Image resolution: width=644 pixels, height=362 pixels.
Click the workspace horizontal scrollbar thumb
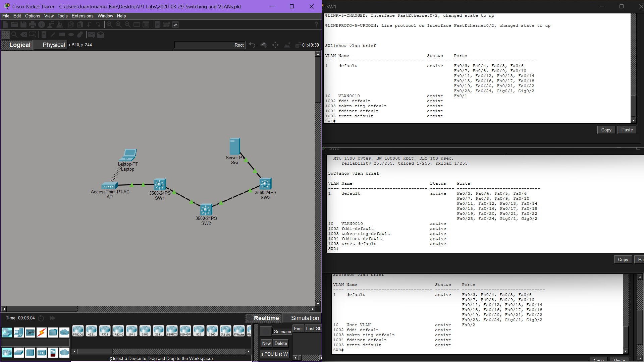click(42, 309)
